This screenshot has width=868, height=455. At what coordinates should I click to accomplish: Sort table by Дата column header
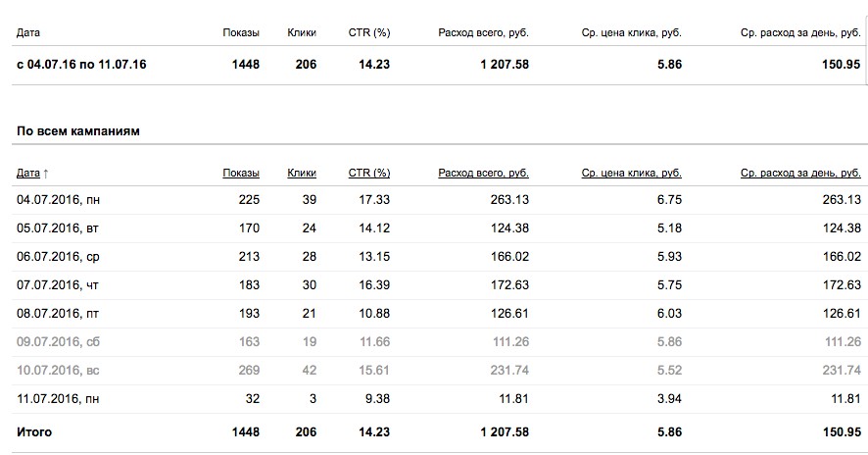(27, 174)
